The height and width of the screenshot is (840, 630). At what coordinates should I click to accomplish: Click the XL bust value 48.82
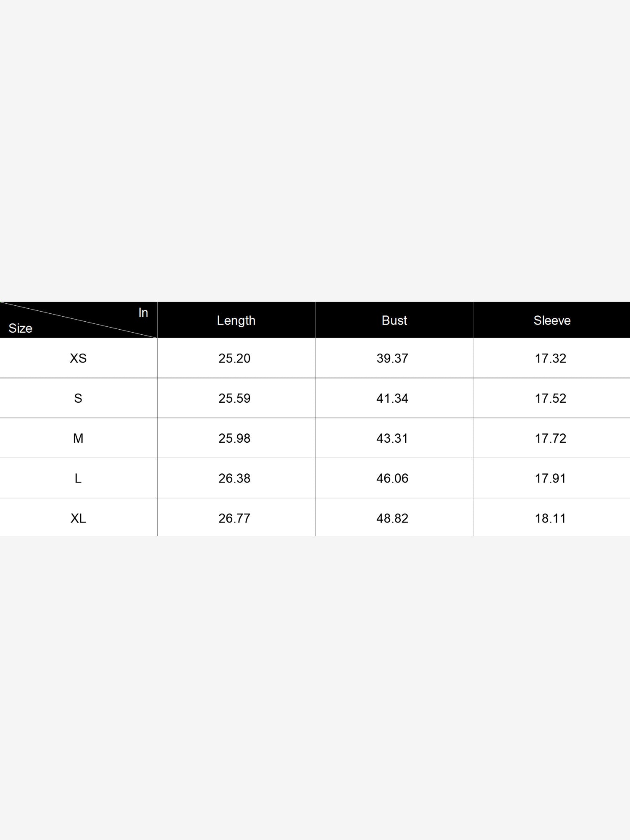point(392,518)
